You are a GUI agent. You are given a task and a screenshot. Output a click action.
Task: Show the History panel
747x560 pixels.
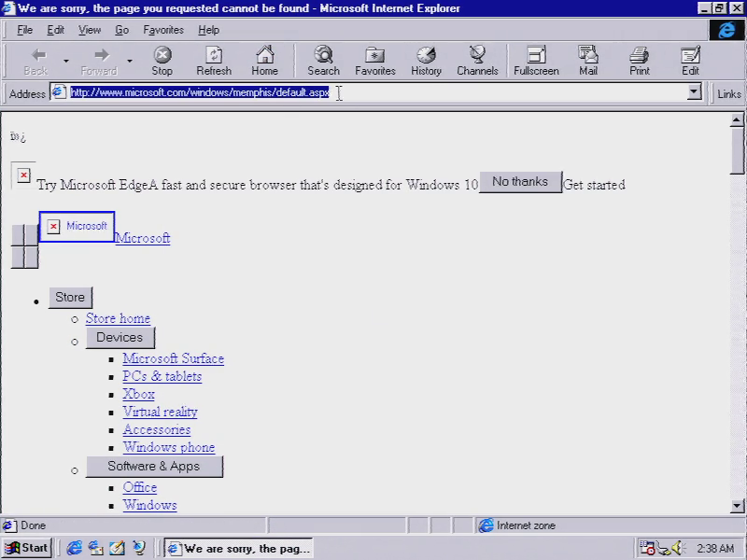[426, 61]
